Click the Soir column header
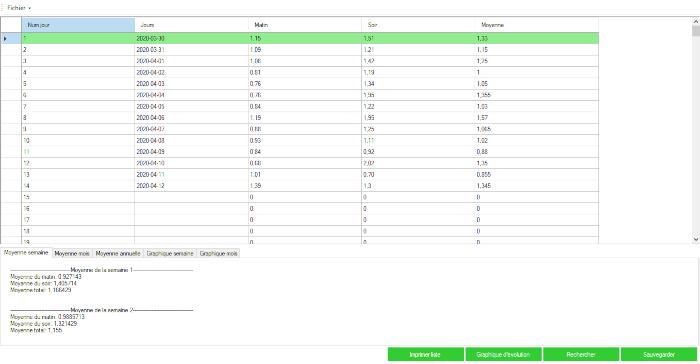The height and width of the screenshot is (364, 700). pyautogui.click(x=418, y=25)
